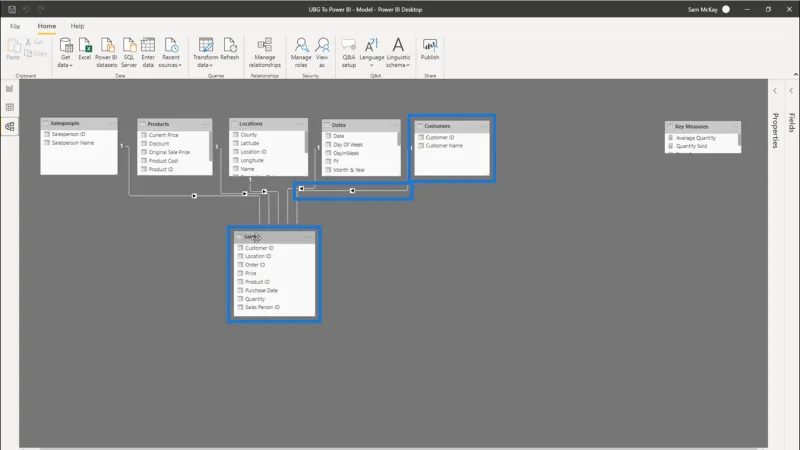
Task: Open the Language dropdown
Action: (371, 53)
